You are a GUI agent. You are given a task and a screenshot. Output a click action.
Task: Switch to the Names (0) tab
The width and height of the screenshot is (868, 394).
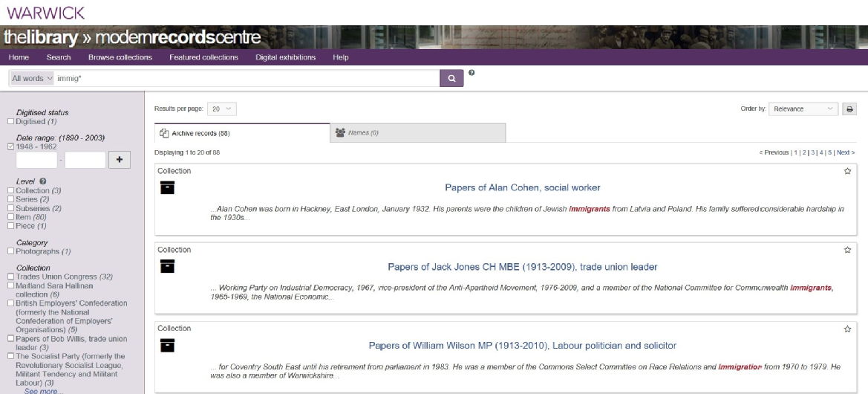(417, 133)
